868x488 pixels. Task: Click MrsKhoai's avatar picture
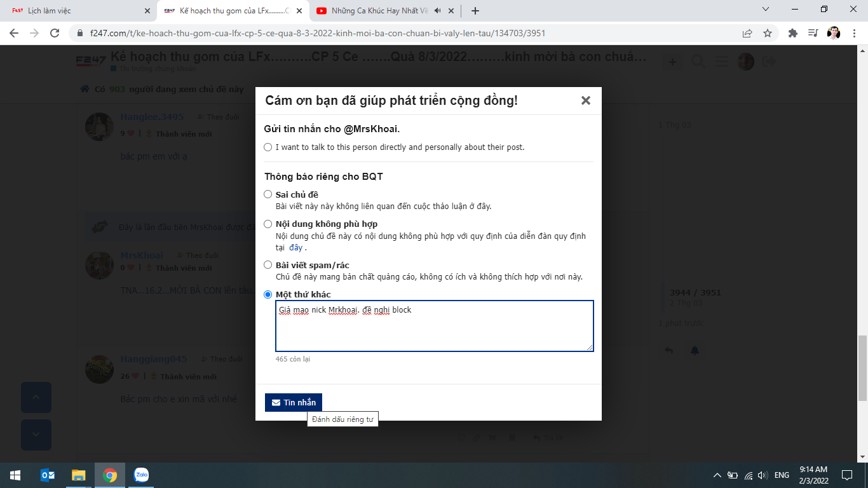tap(100, 265)
